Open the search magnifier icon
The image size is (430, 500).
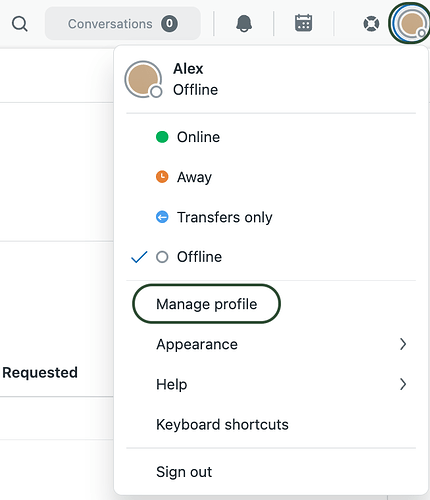click(x=20, y=24)
